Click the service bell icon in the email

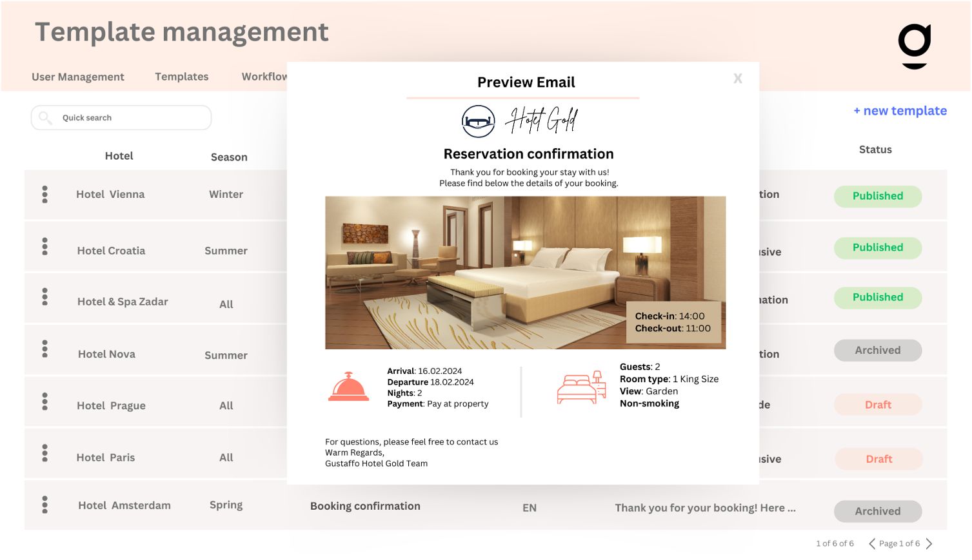tap(348, 387)
